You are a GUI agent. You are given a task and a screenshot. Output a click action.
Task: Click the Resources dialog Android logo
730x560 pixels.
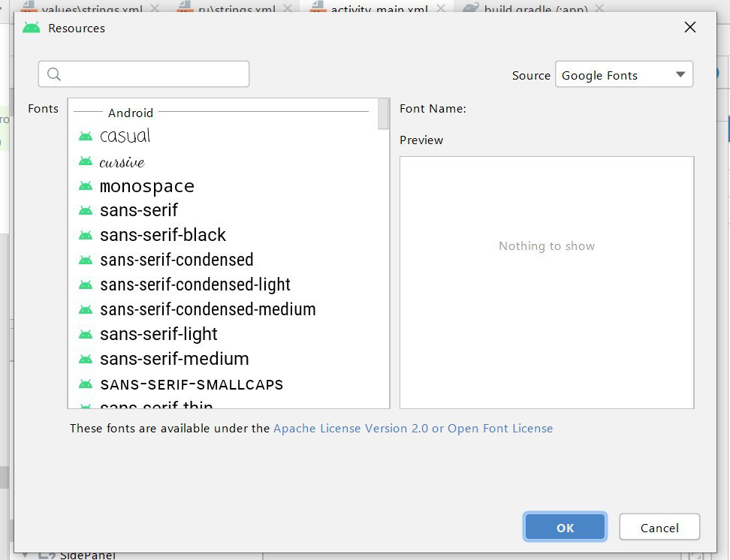pyautogui.click(x=32, y=28)
